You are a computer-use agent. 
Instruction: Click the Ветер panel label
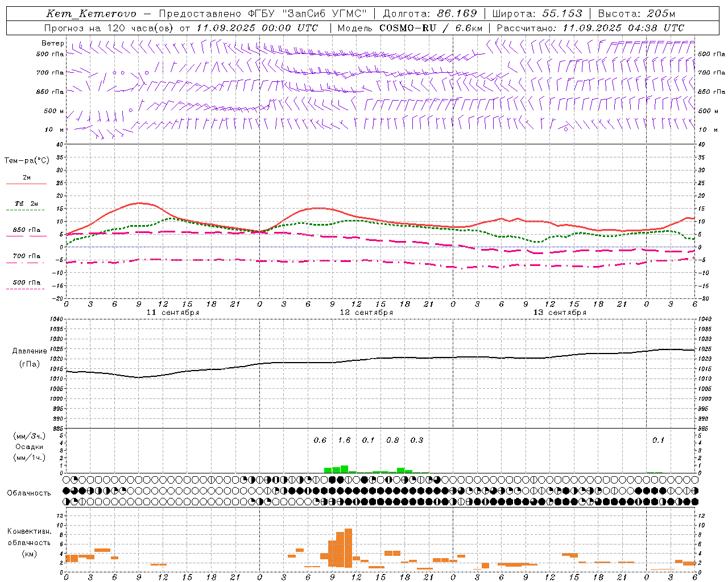[53, 43]
